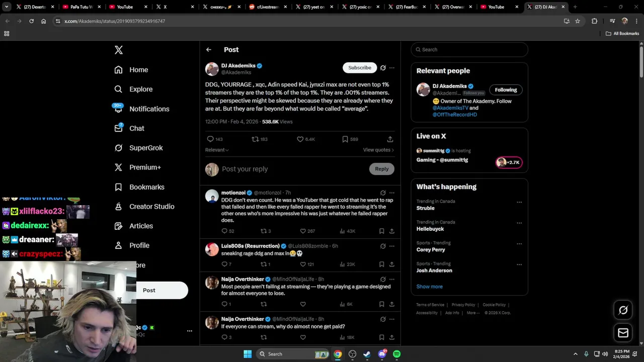Open Chat in the sidebar

pos(129,129)
